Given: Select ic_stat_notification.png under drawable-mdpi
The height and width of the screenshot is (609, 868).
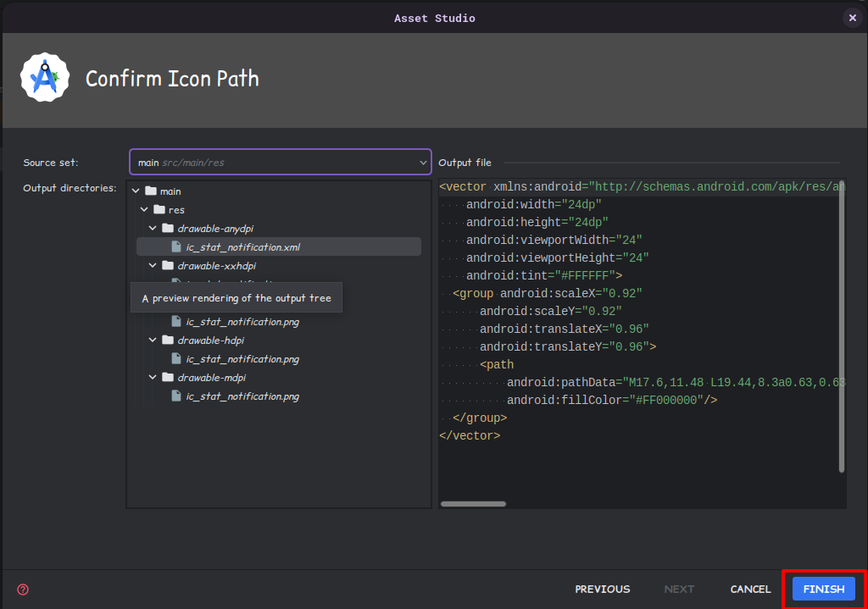Looking at the screenshot, I should click(242, 396).
